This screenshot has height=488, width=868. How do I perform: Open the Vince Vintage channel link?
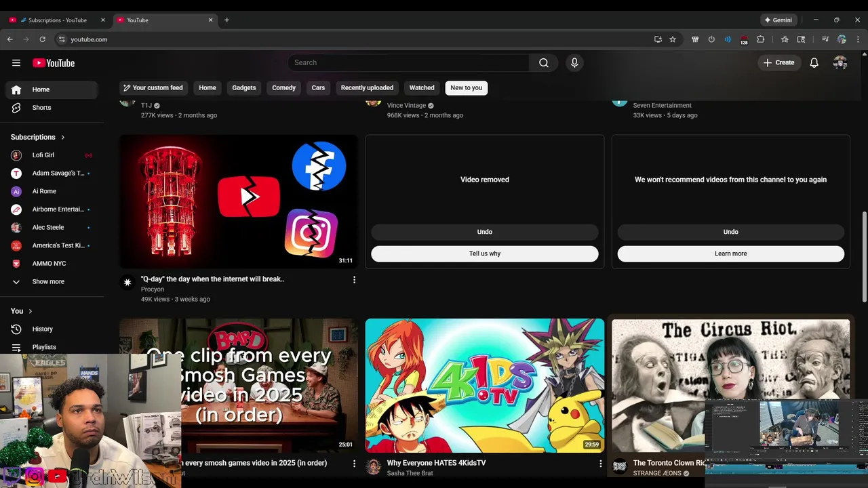click(x=406, y=106)
